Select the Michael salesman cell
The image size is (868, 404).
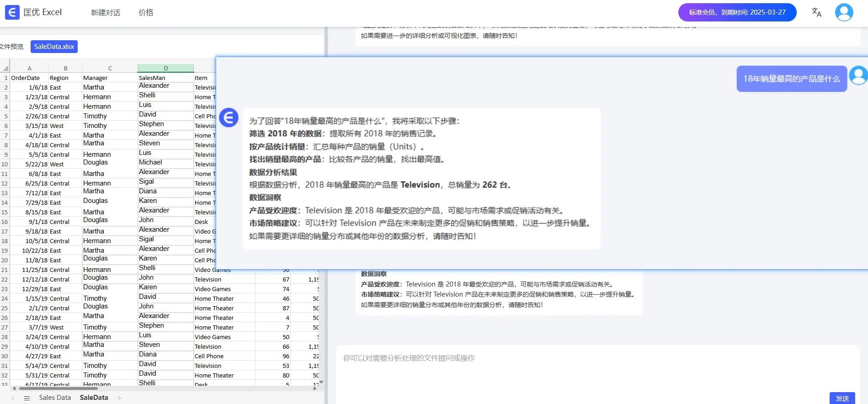(165, 163)
